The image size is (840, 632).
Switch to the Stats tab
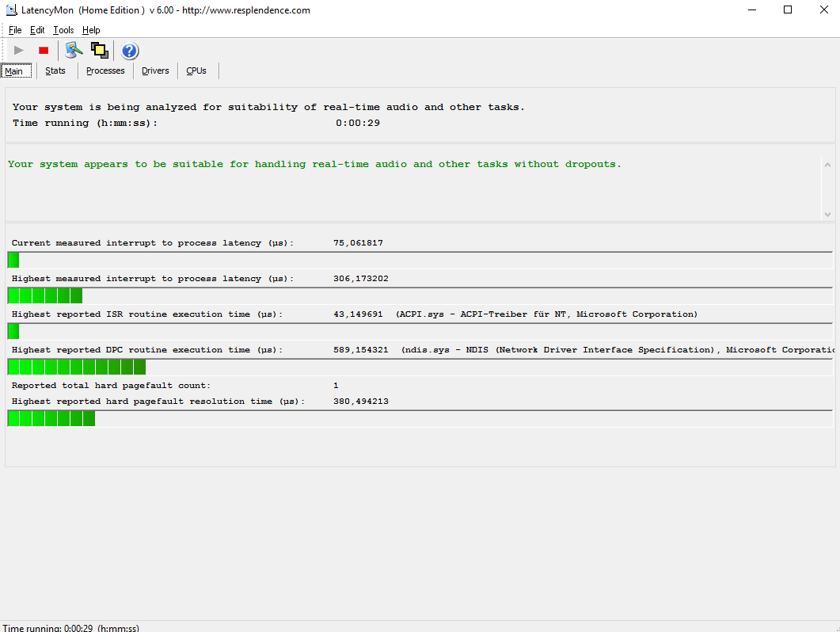(55, 70)
